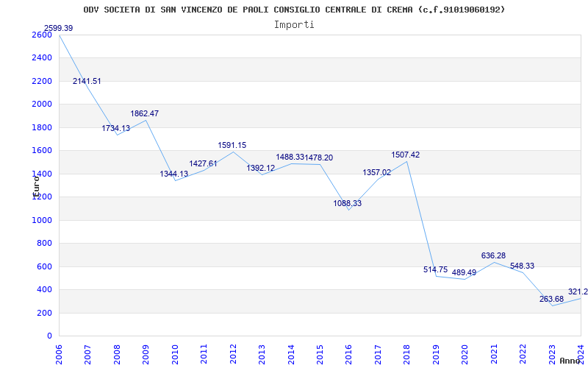588x368 pixels.
Task: Select data label 1392.12
Action: (261, 169)
